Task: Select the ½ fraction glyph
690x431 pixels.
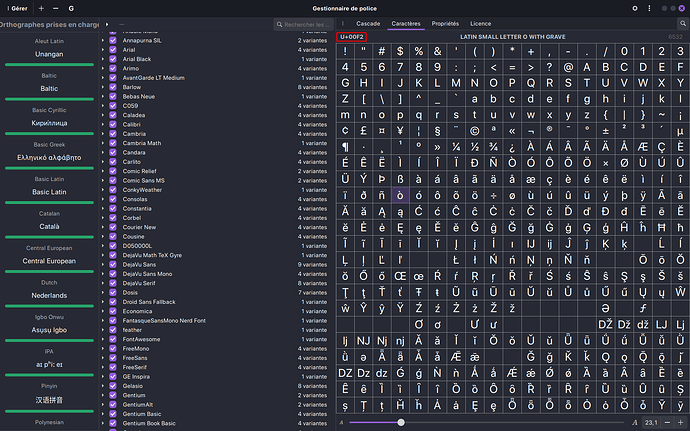Action: [x=474, y=147]
